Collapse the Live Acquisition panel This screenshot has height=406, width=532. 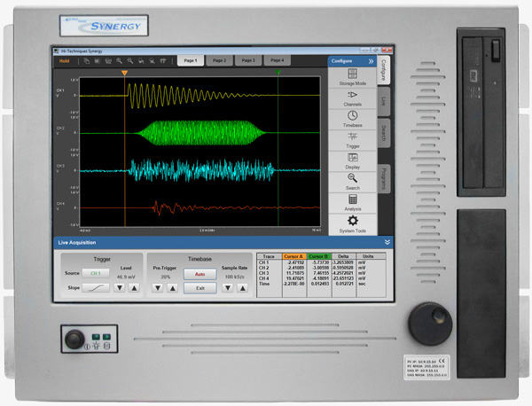(x=387, y=241)
